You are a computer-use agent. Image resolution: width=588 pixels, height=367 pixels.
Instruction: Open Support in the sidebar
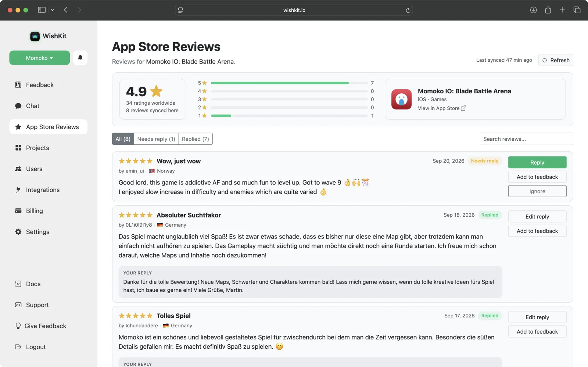[49, 305]
